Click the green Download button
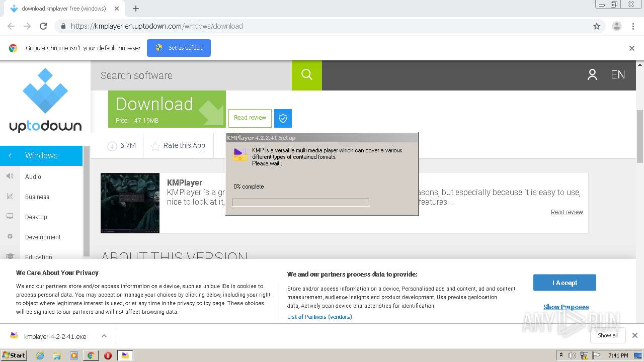This screenshot has width=644, height=362. click(167, 109)
